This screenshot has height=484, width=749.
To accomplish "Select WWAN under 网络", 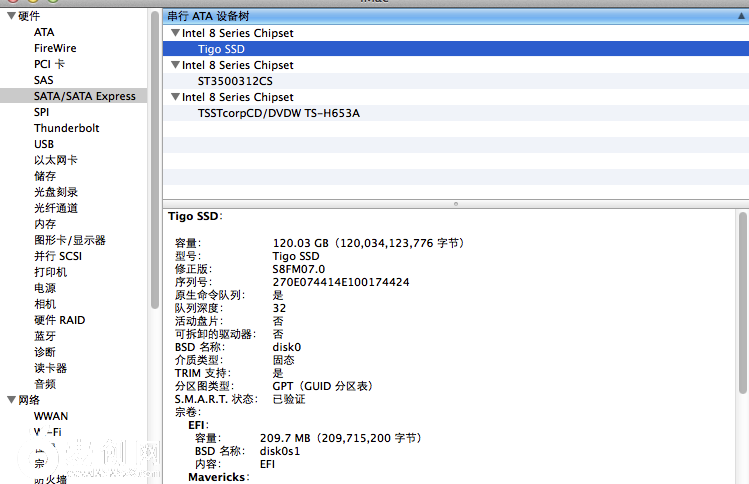I will point(51,416).
